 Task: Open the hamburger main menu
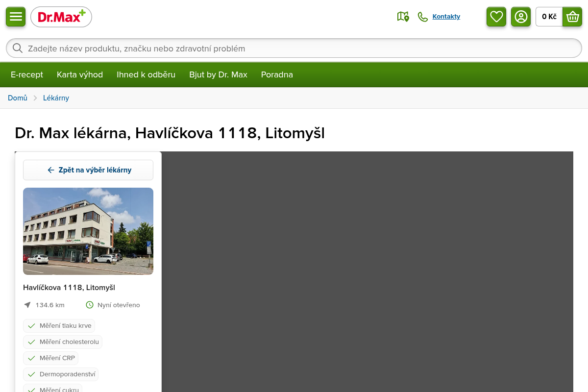click(x=16, y=17)
